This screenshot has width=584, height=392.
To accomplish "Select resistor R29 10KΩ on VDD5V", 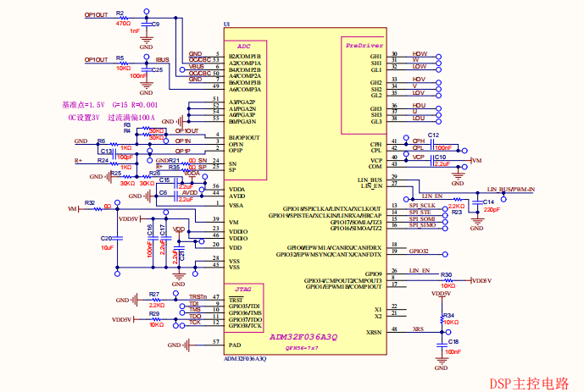I will tap(155, 319).
